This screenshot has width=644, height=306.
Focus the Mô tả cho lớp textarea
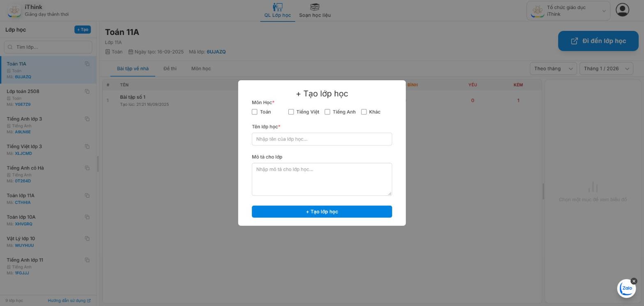coord(322,179)
